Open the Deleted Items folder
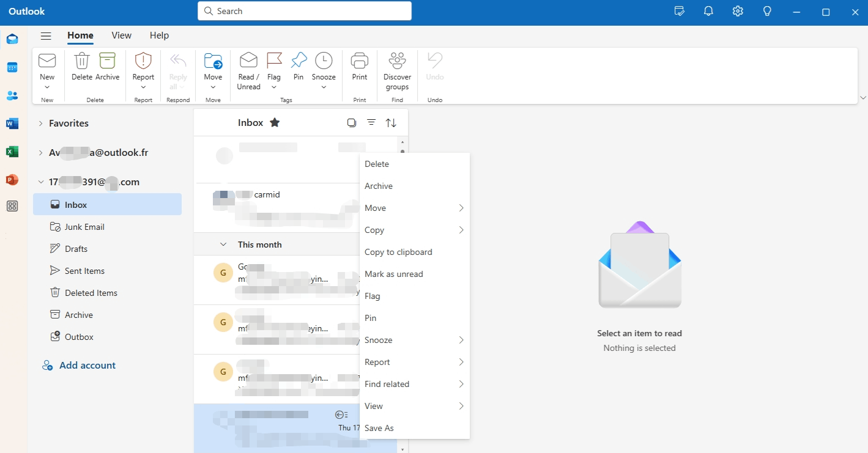868x453 pixels. pos(107,293)
